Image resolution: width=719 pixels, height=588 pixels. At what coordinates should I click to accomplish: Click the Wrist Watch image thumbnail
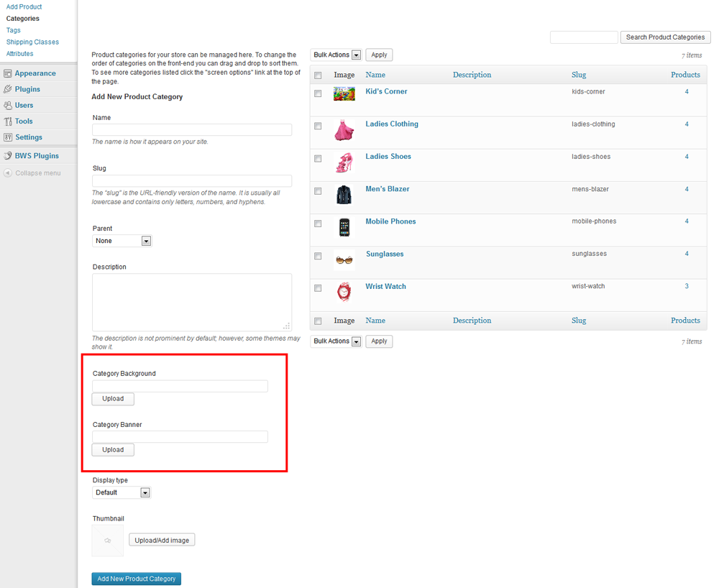coord(344,292)
